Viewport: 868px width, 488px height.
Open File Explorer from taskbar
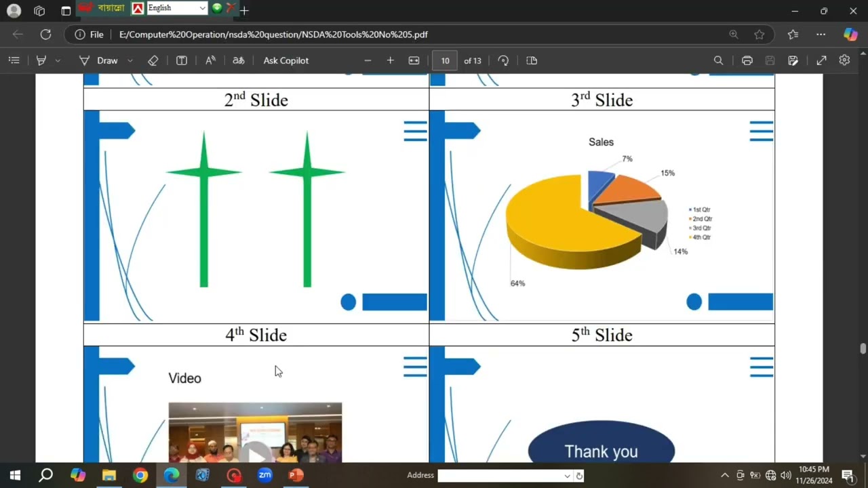pyautogui.click(x=108, y=475)
